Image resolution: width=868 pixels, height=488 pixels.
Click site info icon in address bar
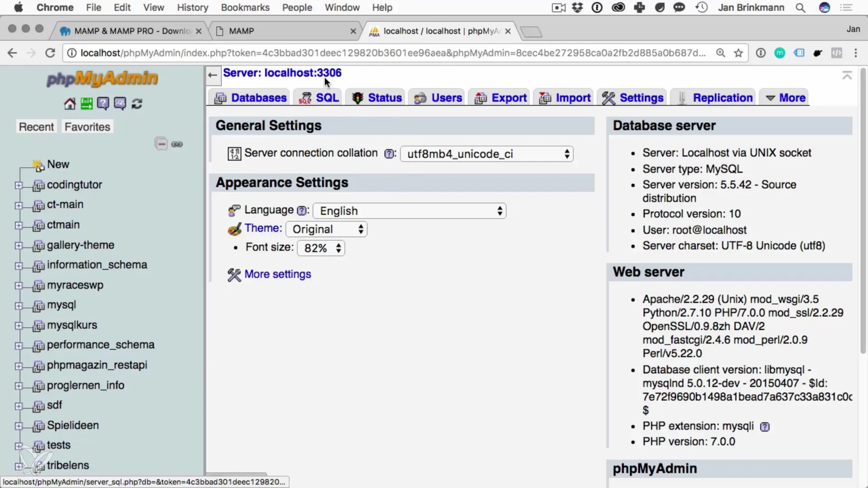coord(71,53)
